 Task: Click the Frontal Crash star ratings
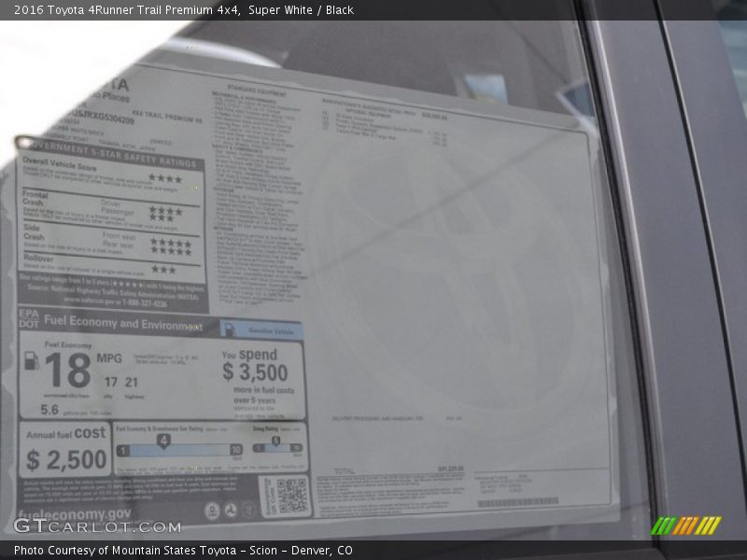[165, 214]
